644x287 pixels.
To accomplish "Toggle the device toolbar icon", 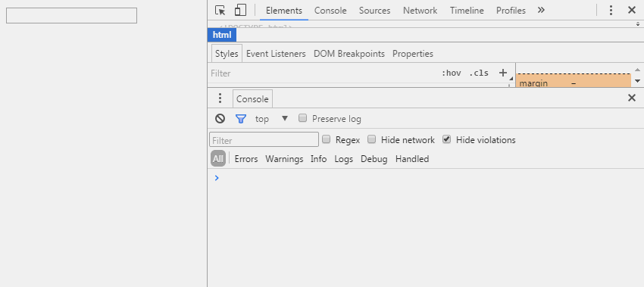I will [x=240, y=11].
